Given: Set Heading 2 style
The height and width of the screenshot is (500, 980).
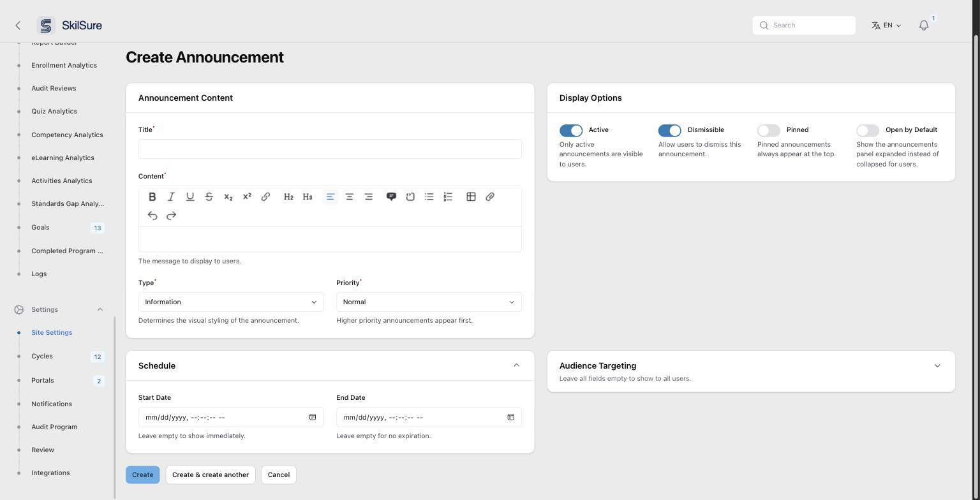Looking at the screenshot, I should click(288, 196).
